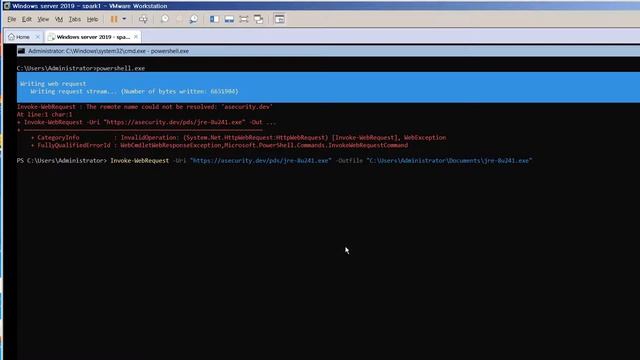Open the View menu
This screenshot has width=640, height=360.
(43, 19)
